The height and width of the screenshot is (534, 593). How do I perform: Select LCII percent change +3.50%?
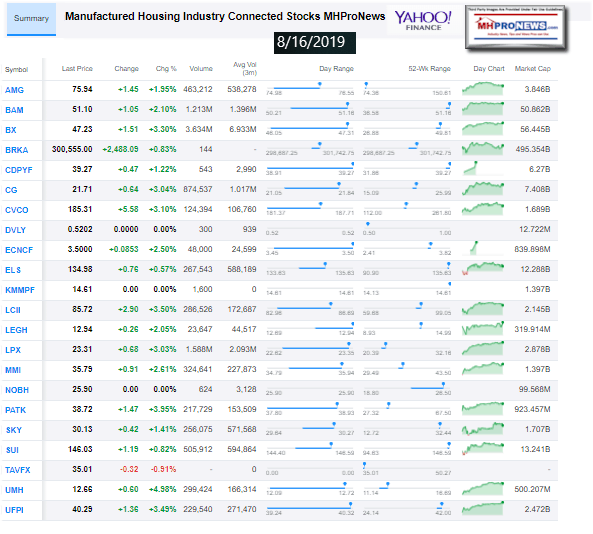[163, 309]
